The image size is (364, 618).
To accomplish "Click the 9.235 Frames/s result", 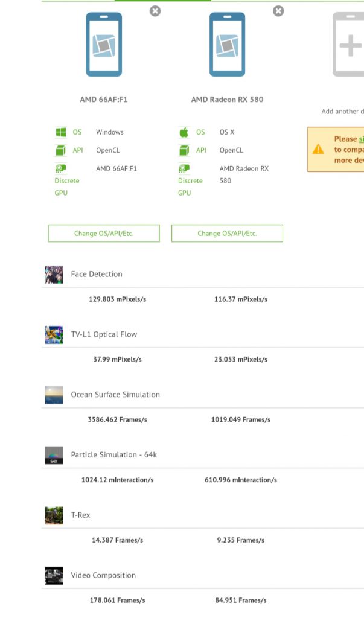I will [x=241, y=540].
